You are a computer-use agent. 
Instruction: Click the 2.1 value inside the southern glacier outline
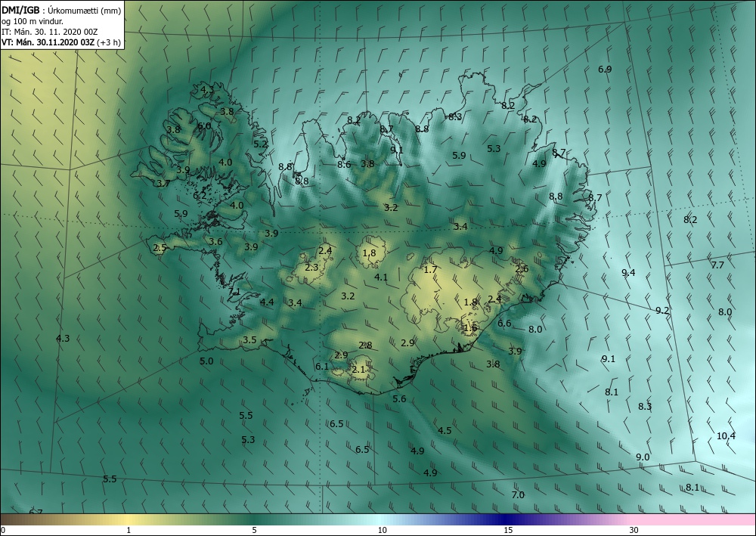pyautogui.click(x=358, y=369)
